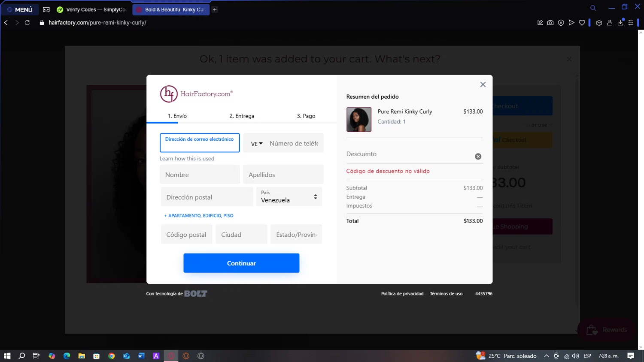Screen dimensions: 644x362
Task: Click the Pure Remi Kinky Curly thumbnail
Action: (x=359, y=119)
